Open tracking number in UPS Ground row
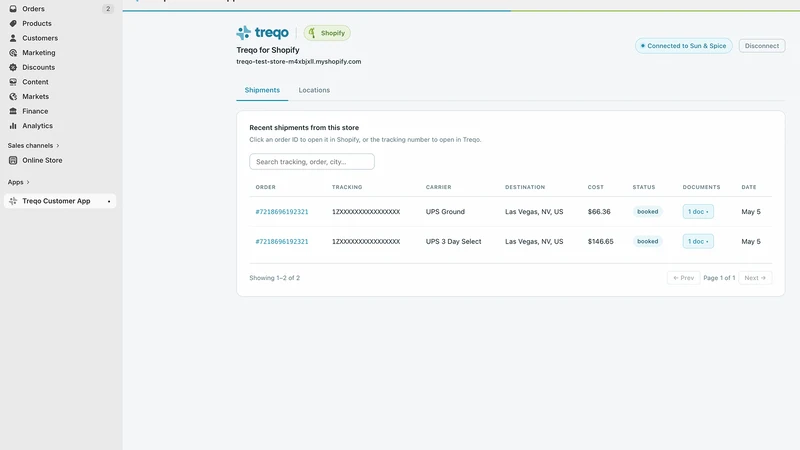The image size is (800, 450). 366,212
